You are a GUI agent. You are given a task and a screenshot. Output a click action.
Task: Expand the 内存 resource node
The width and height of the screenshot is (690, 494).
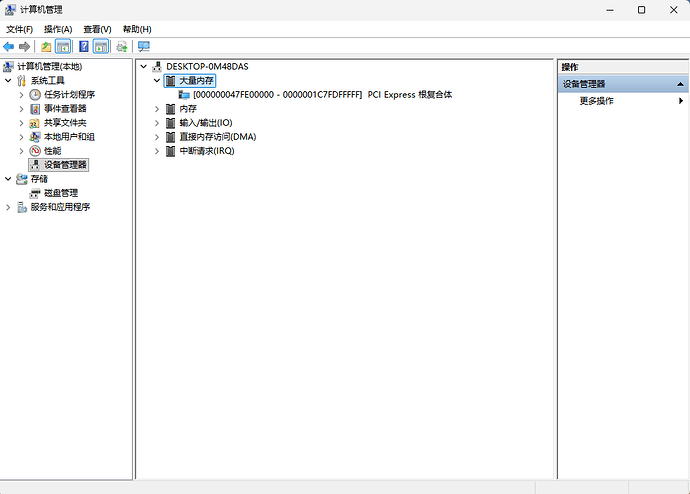point(157,109)
